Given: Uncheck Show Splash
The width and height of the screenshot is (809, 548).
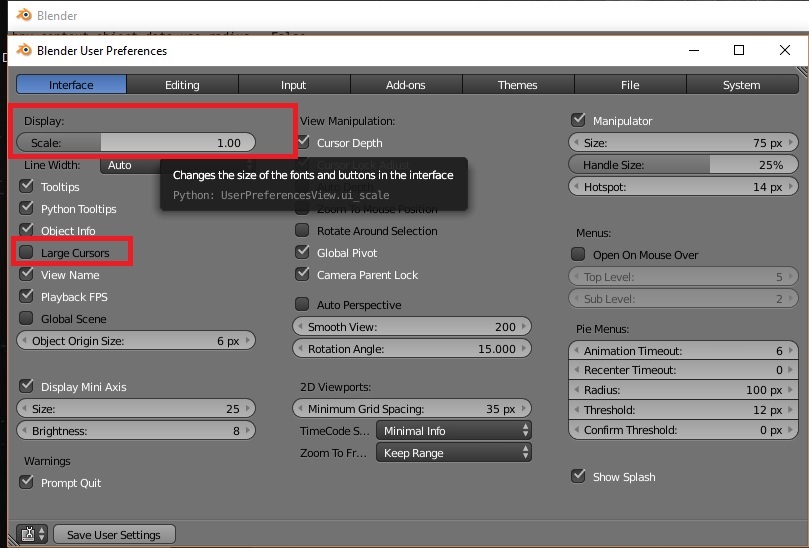Looking at the screenshot, I should [578, 476].
